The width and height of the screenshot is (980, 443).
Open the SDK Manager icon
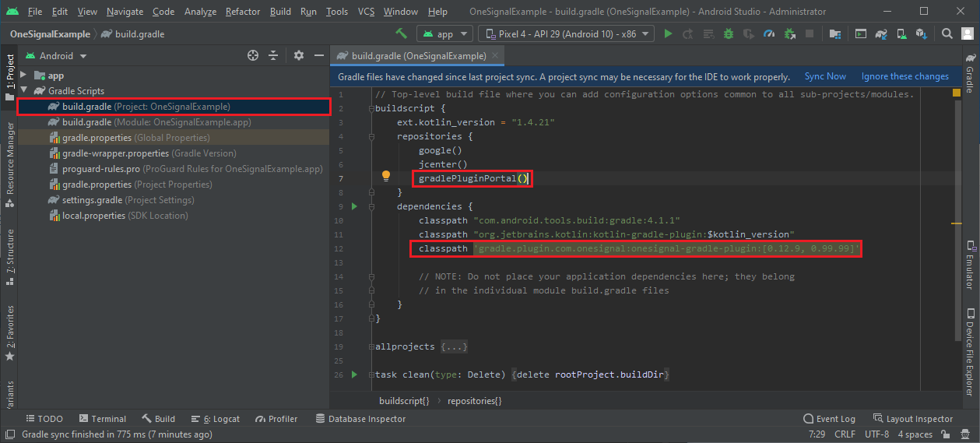pos(922,34)
